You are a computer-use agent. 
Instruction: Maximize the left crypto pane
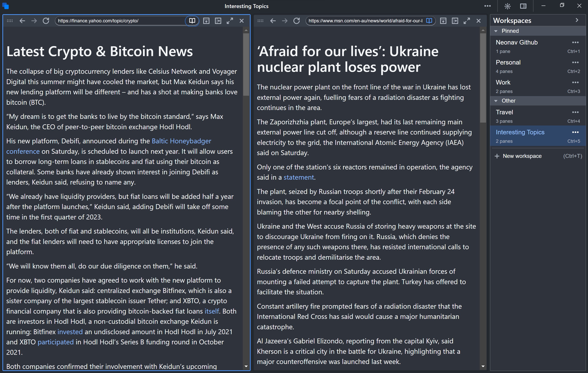pyautogui.click(x=230, y=21)
